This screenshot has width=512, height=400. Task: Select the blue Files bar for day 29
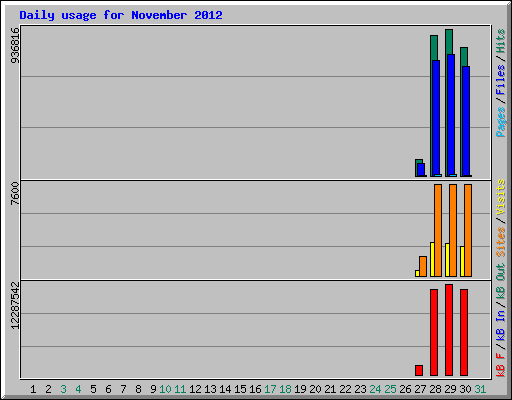point(451,115)
